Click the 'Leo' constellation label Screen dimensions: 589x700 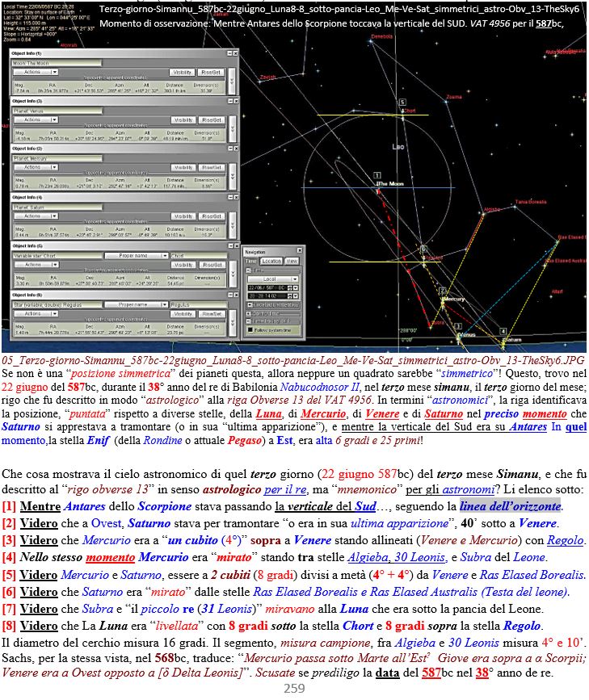coord(398,146)
